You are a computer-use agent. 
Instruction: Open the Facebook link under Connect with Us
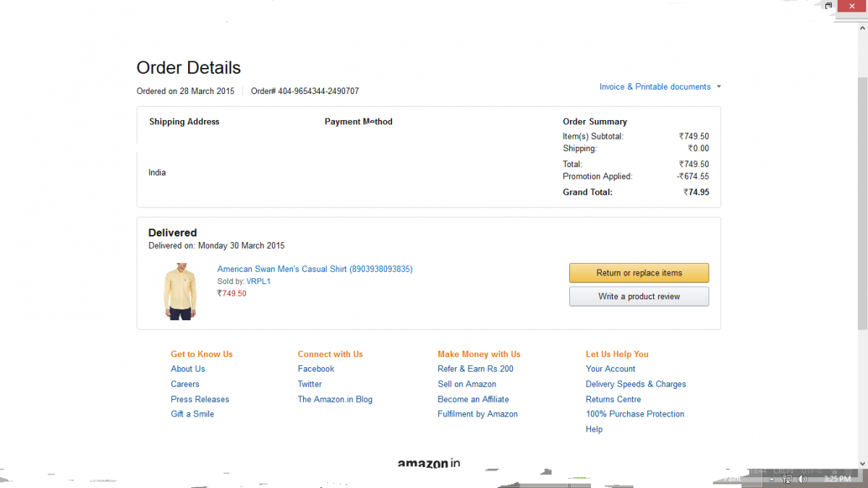pyautogui.click(x=316, y=369)
